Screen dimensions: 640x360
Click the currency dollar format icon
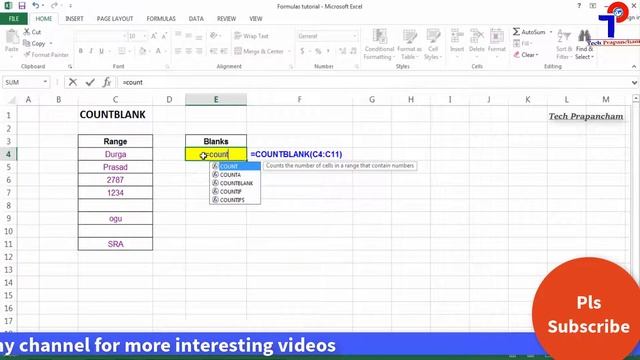pos(302,51)
